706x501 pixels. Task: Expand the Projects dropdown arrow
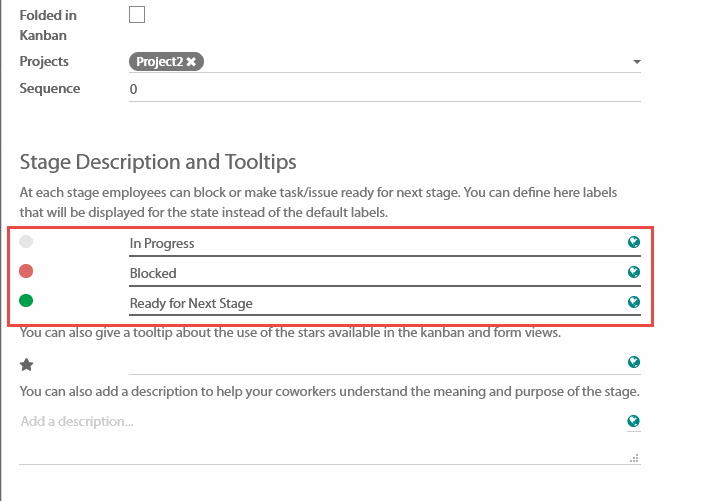[x=637, y=62]
